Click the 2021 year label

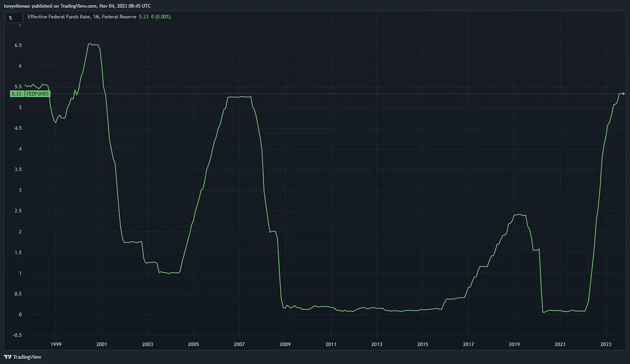[x=560, y=344]
